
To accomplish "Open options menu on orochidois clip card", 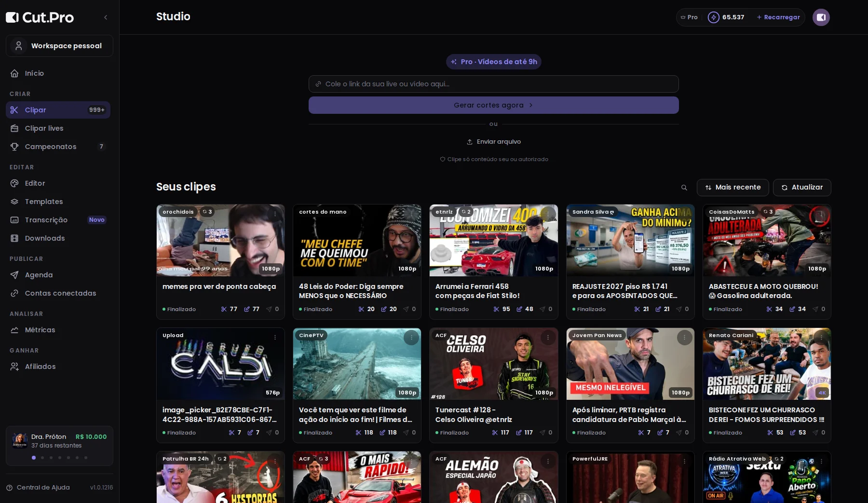I will coord(275,214).
